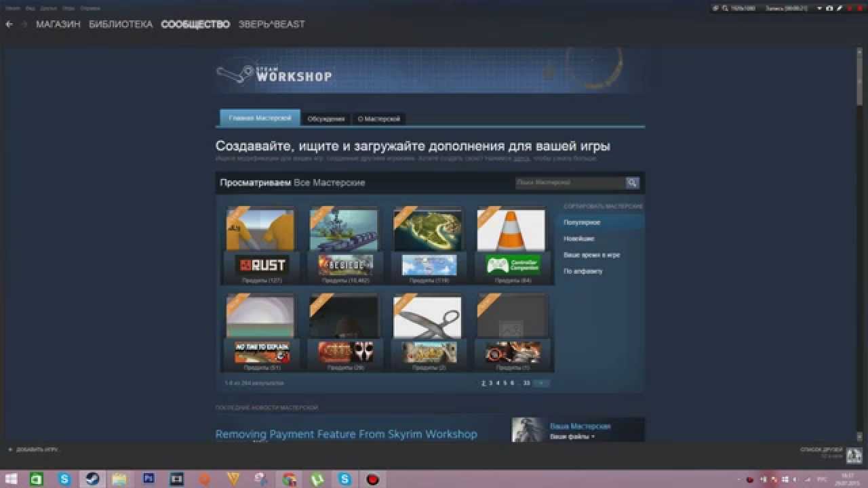Open the dark screen-frame taskbar icon
Screen dimensions: 868x488
pos(177,479)
